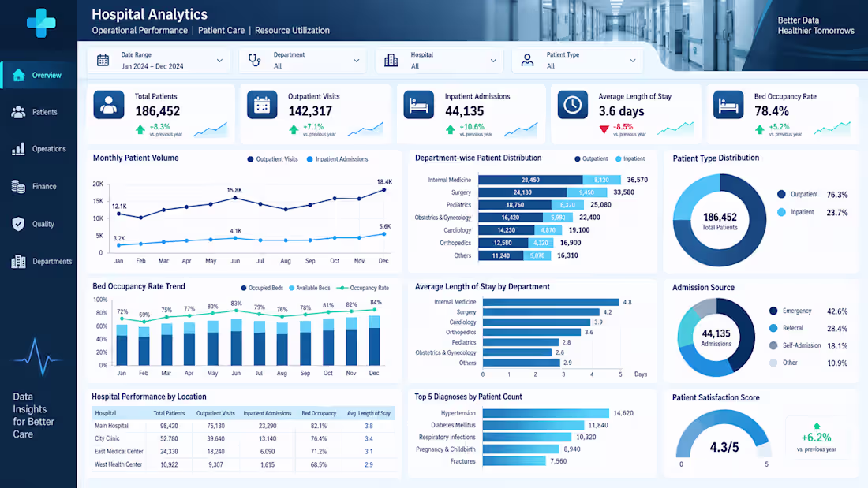Click the red down arrow under Average Length of Stay
Viewport: 868px width, 488px height.
[604, 129]
